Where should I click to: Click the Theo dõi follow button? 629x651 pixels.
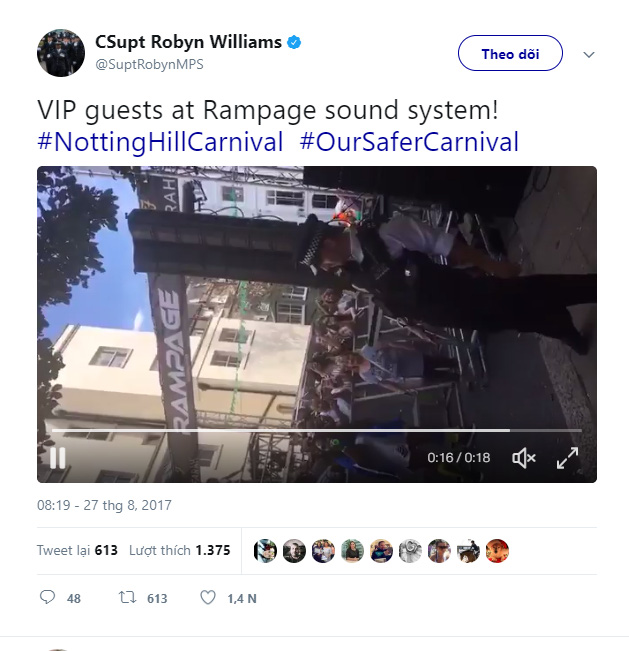pyautogui.click(x=510, y=54)
